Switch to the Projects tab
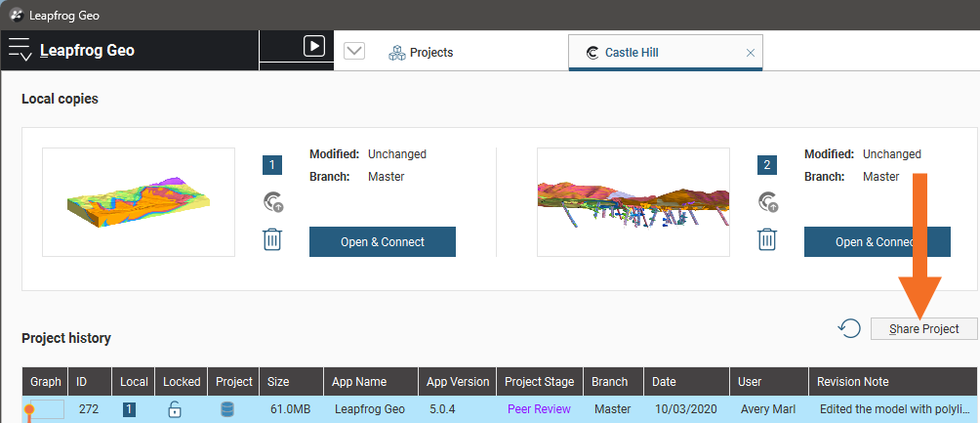Viewport: 980px width, 423px height. click(x=421, y=53)
